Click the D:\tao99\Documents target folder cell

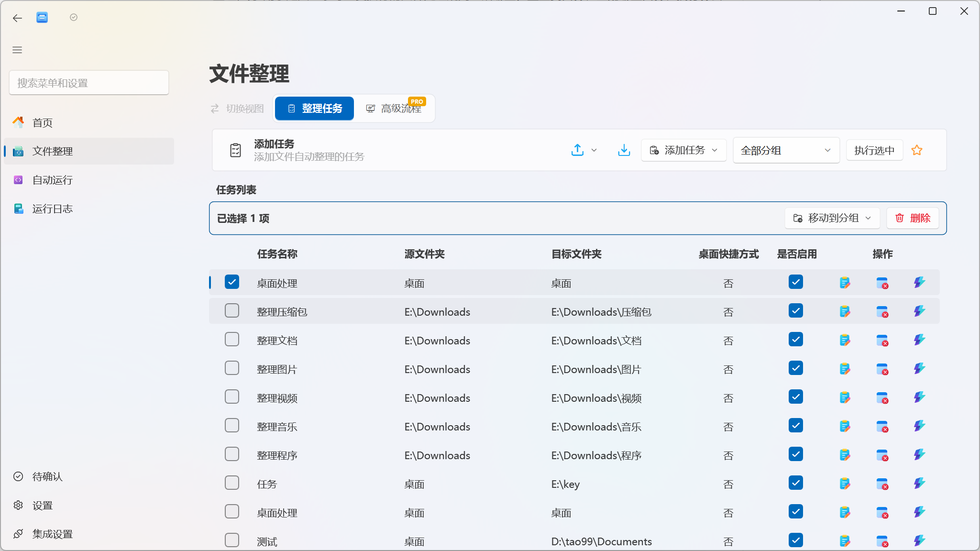coord(602,541)
